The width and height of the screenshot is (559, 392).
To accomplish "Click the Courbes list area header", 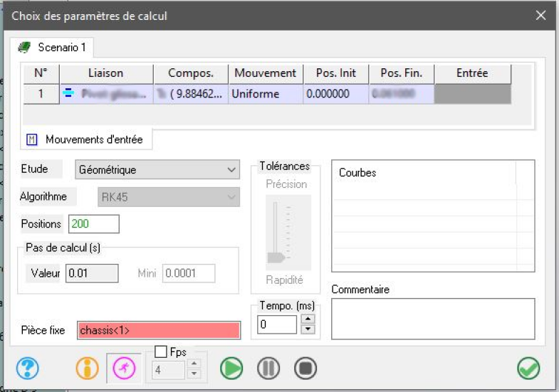I will (x=357, y=173).
